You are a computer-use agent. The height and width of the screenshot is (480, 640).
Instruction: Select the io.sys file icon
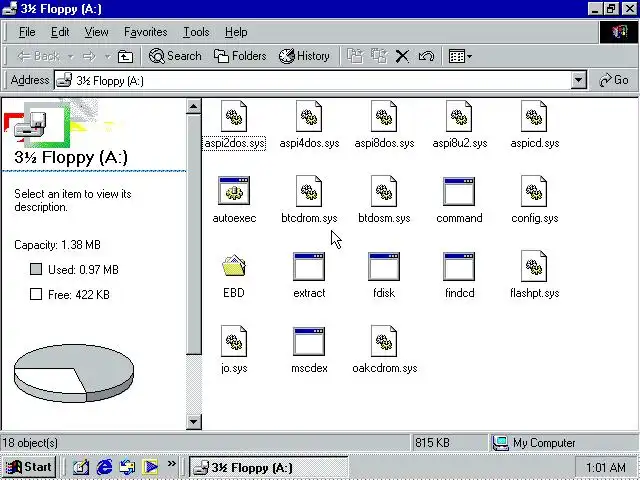point(234,341)
